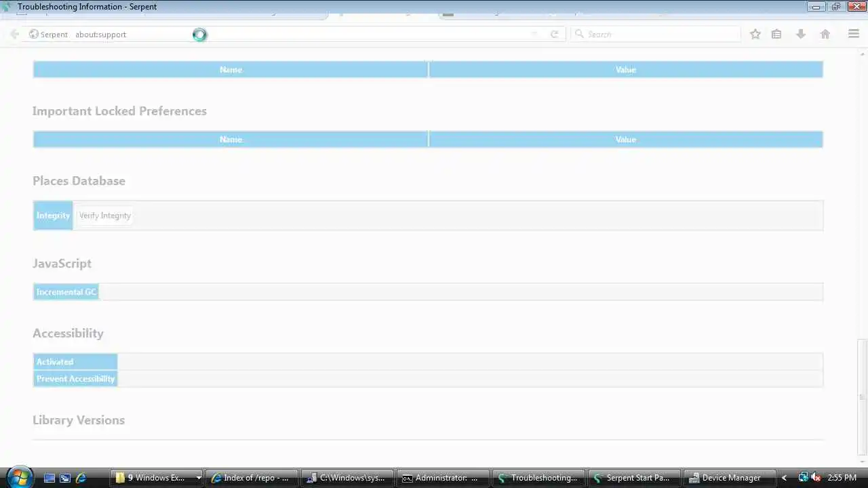Switch to Troubleshooting taskbar button

click(x=538, y=478)
